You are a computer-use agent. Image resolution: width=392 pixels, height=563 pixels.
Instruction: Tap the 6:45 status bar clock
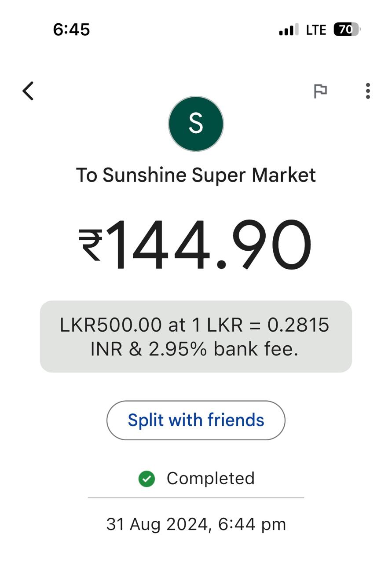coord(71,30)
